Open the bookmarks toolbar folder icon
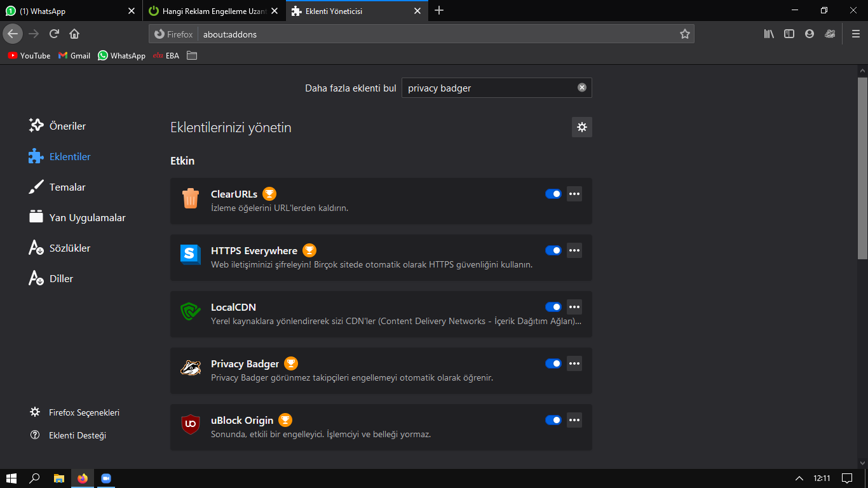This screenshot has width=868, height=488. [192, 55]
